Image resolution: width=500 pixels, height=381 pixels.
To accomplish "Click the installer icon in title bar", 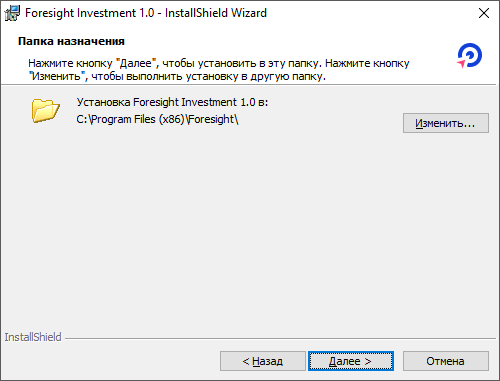I will (12, 13).
